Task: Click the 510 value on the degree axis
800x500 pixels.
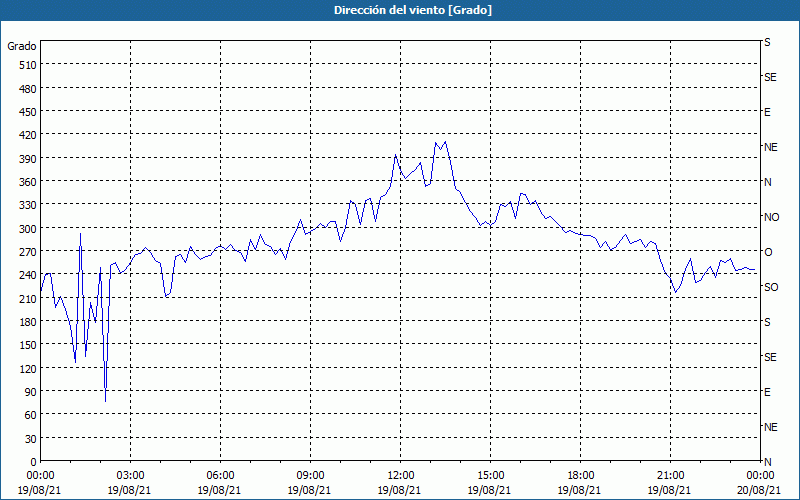Action: click(x=29, y=65)
